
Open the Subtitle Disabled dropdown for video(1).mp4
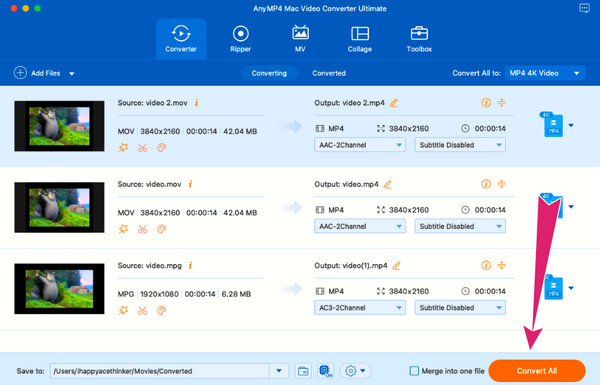[x=460, y=308]
